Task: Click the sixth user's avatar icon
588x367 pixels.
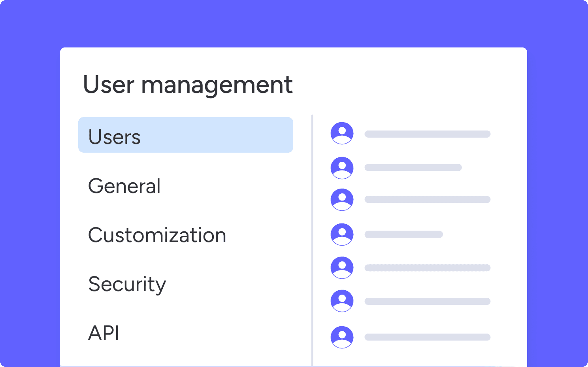Action: coord(342,301)
